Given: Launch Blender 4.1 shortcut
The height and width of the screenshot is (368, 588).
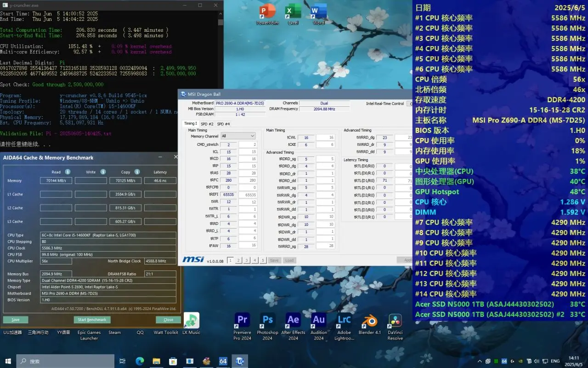Looking at the screenshot, I should click(x=370, y=323).
